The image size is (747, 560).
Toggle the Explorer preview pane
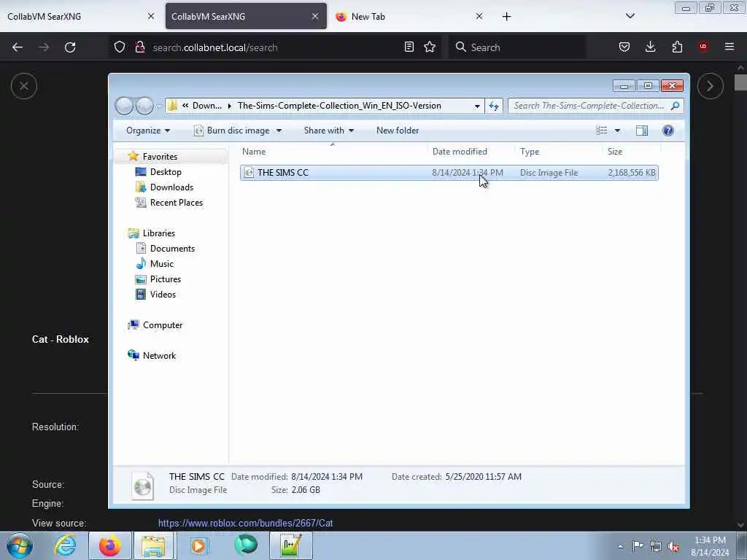tap(642, 131)
